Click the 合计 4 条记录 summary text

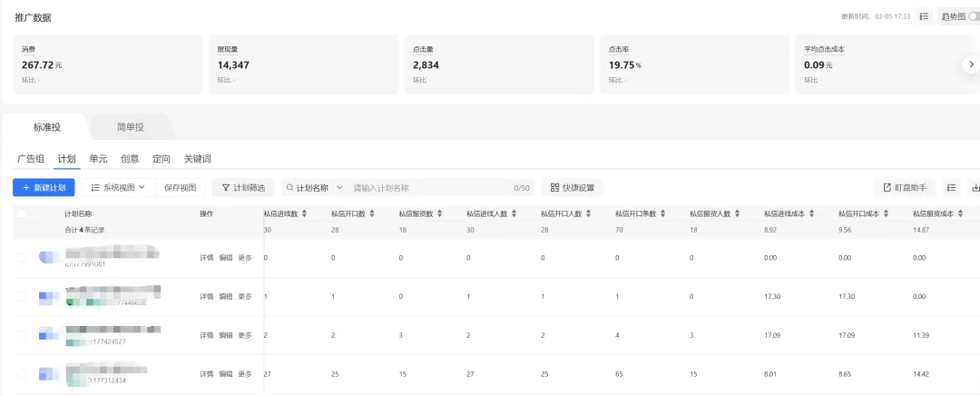[84, 230]
